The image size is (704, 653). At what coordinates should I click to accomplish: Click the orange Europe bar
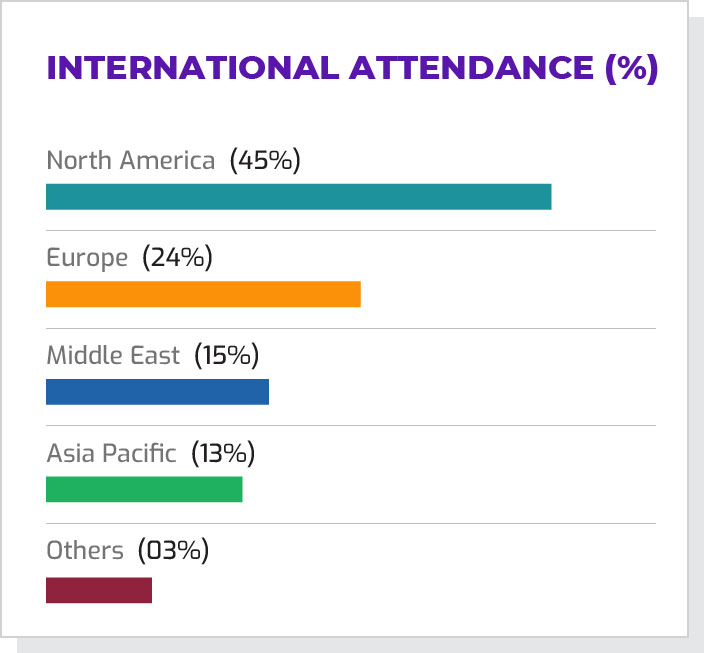203,294
